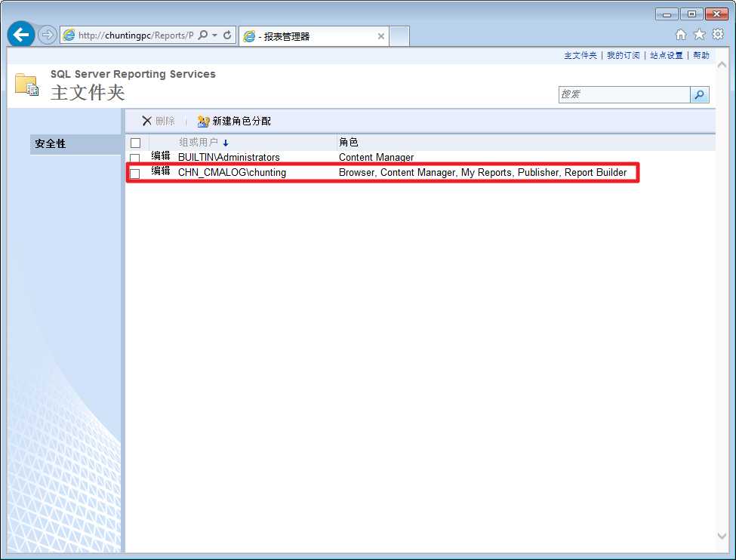Maximize the browser window
This screenshot has width=736, height=560.
click(691, 14)
